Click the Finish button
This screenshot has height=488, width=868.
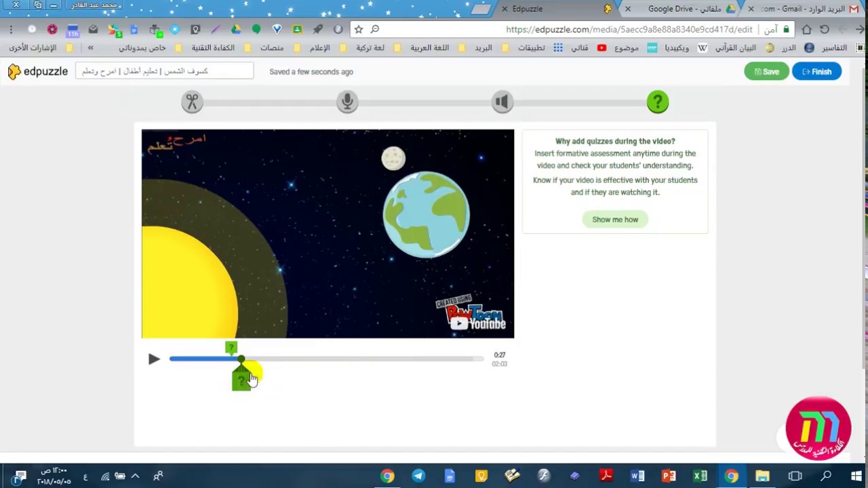pyautogui.click(x=816, y=71)
